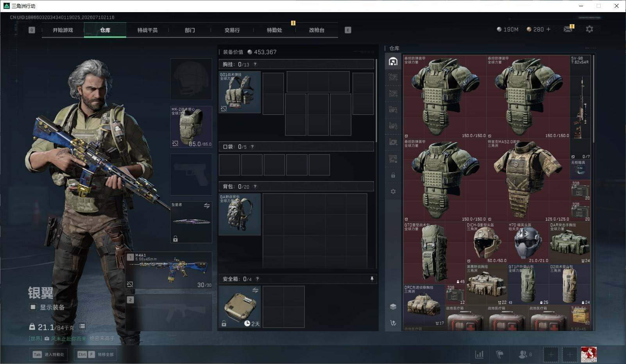Select the DRC先进侦察胸挂 in warehouse

click(424, 305)
